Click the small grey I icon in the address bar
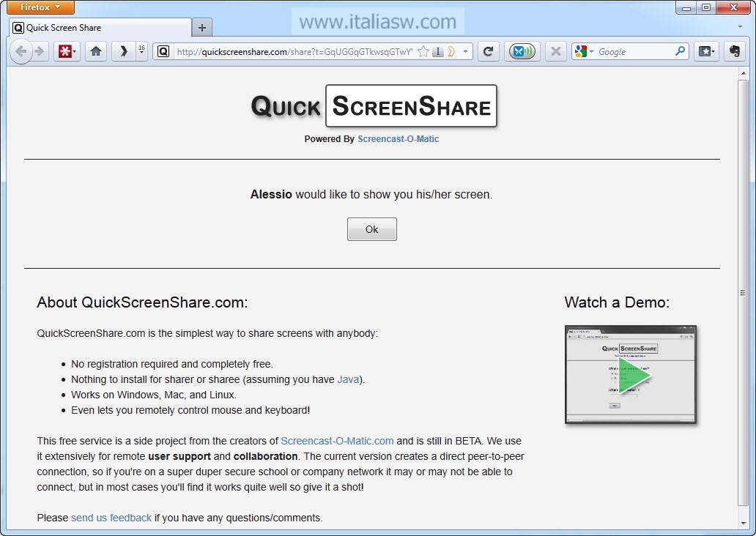This screenshot has width=756, height=536. [x=438, y=51]
